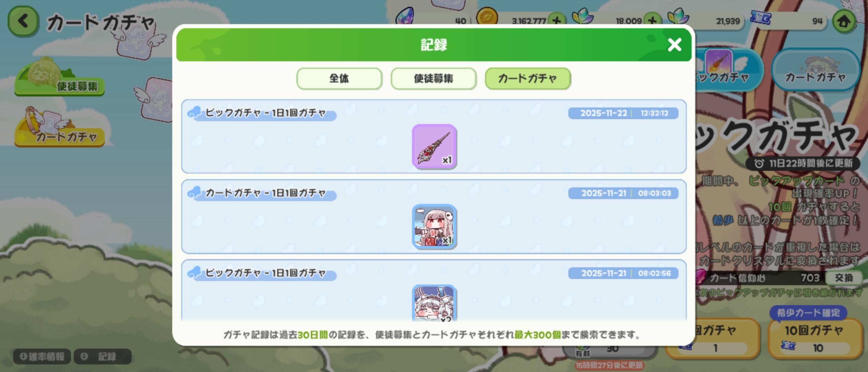
Task: Start the 10回ガチャ pull
Action: coord(815,338)
